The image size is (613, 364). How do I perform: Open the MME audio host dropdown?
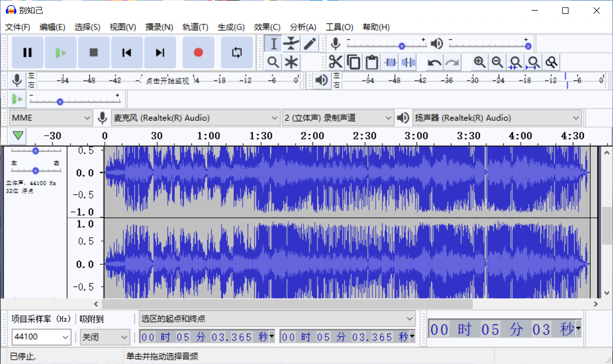pyautogui.click(x=51, y=118)
